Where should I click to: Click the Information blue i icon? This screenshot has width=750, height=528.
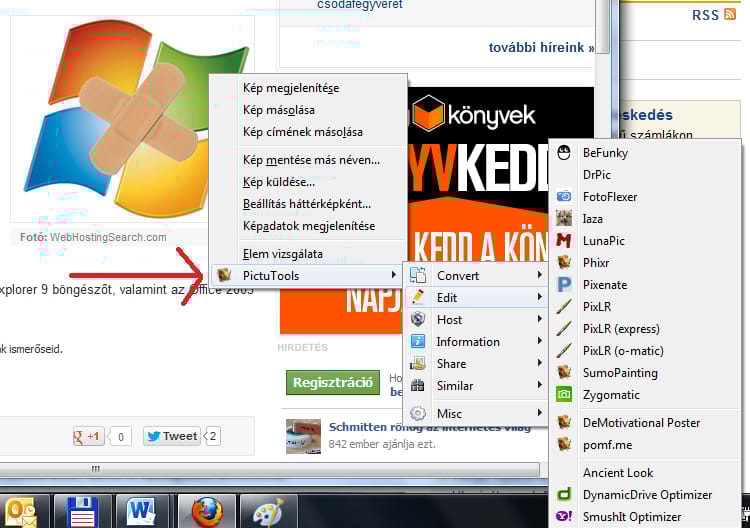click(x=418, y=341)
